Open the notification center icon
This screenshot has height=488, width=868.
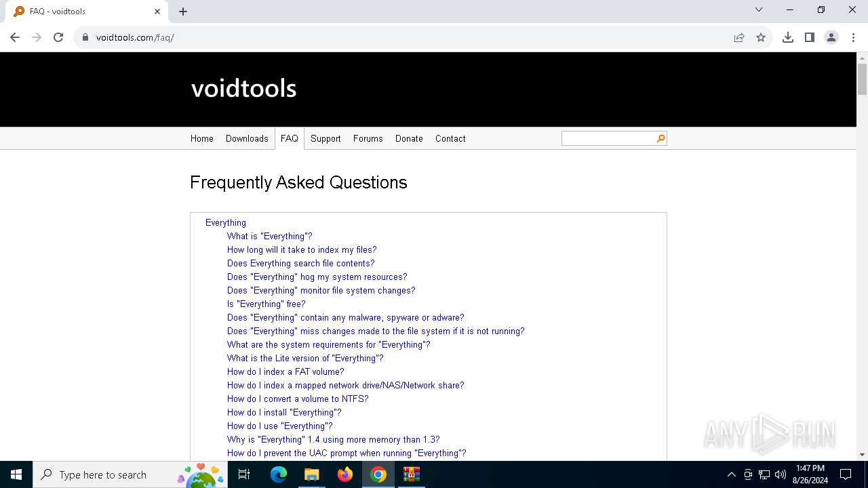pyautogui.click(x=846, y=474)
